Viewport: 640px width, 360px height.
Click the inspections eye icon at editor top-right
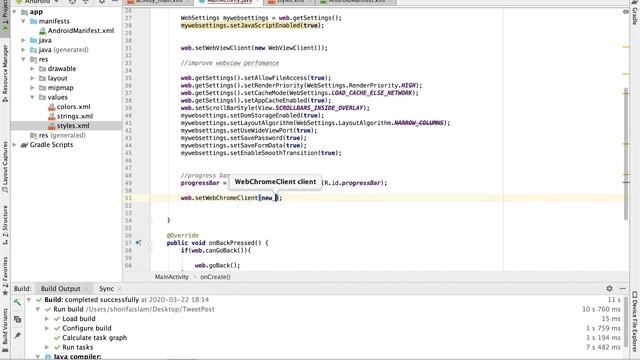(x=626, y=11)
